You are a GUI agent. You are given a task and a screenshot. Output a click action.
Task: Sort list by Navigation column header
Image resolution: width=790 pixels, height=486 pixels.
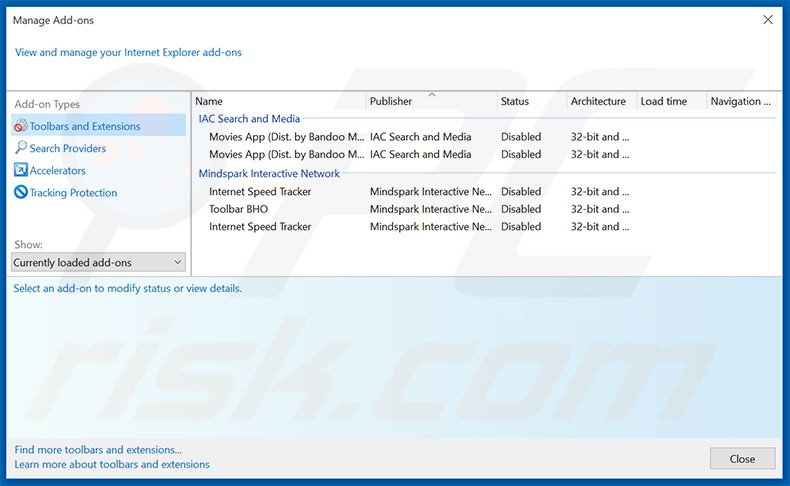(x=742, y=101)
